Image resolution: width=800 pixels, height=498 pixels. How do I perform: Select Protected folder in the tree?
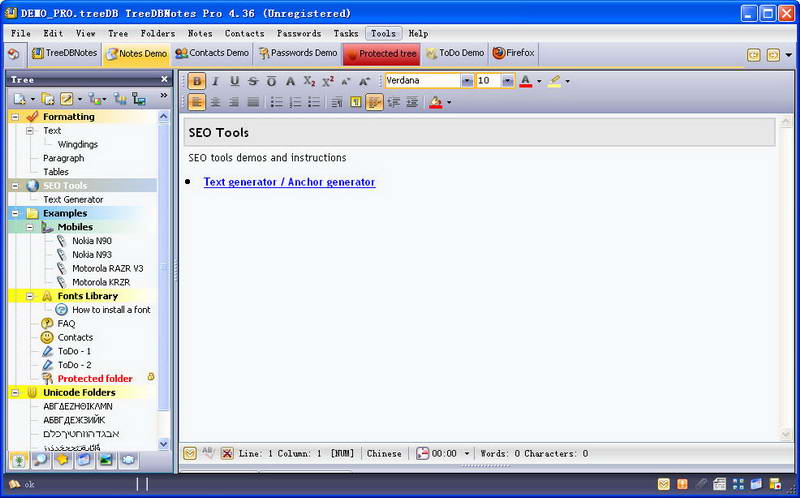95,379
